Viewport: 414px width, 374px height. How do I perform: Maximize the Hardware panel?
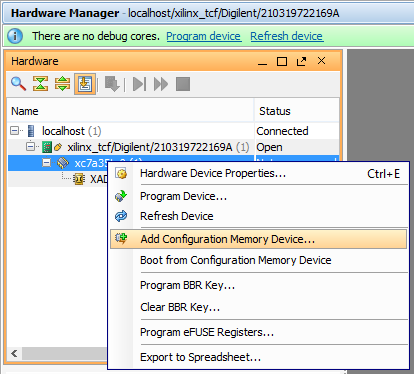[x=282, y=62]
